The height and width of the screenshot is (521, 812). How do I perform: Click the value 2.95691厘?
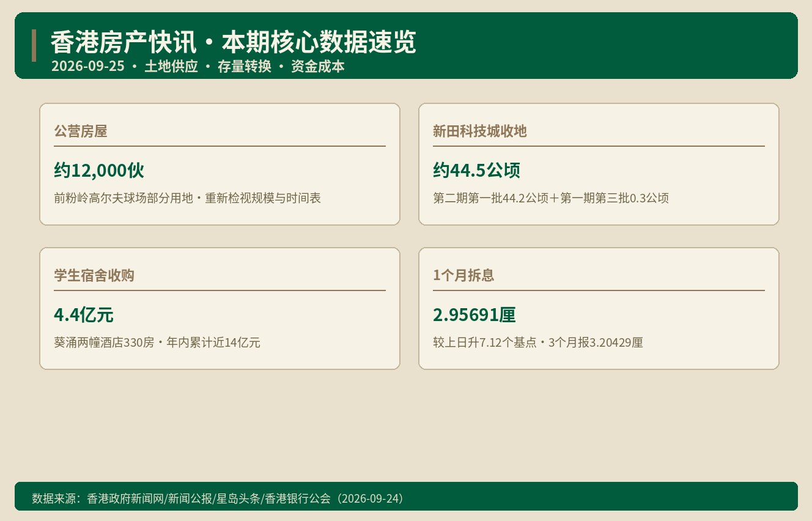(474, 315)
